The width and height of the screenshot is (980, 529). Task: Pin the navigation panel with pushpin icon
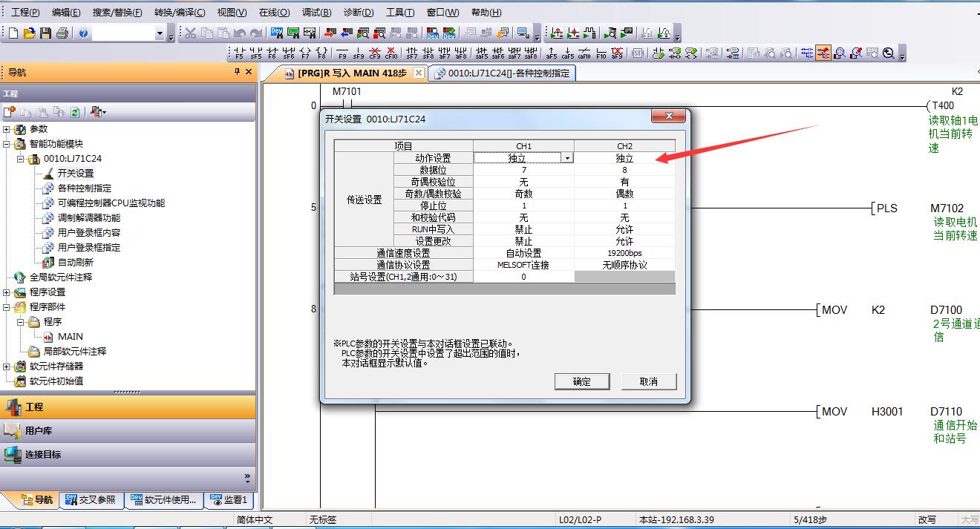pyautogui.click(x=237, y=72)
